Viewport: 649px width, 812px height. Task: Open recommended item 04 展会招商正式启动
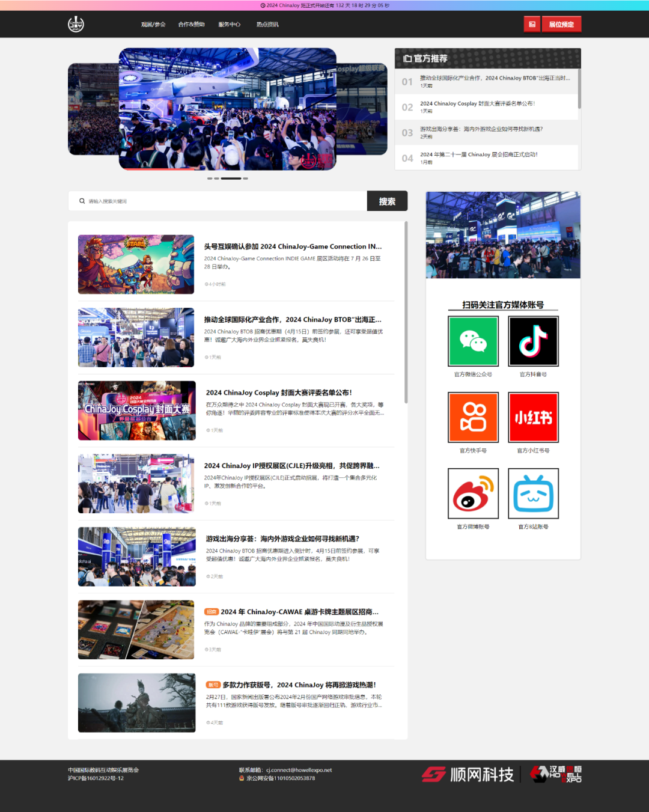(x=486, y=157)
